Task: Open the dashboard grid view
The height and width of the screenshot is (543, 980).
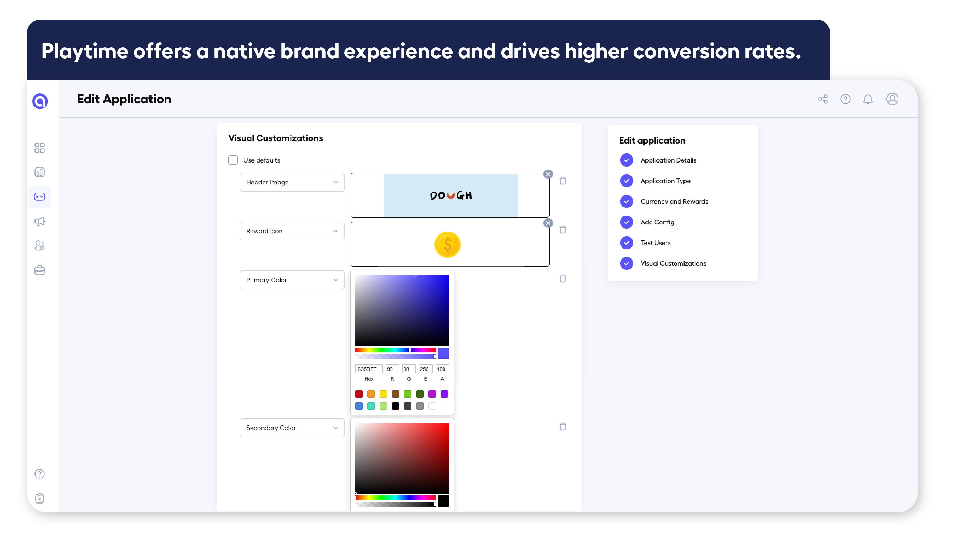Action: (x=39, y=148)
